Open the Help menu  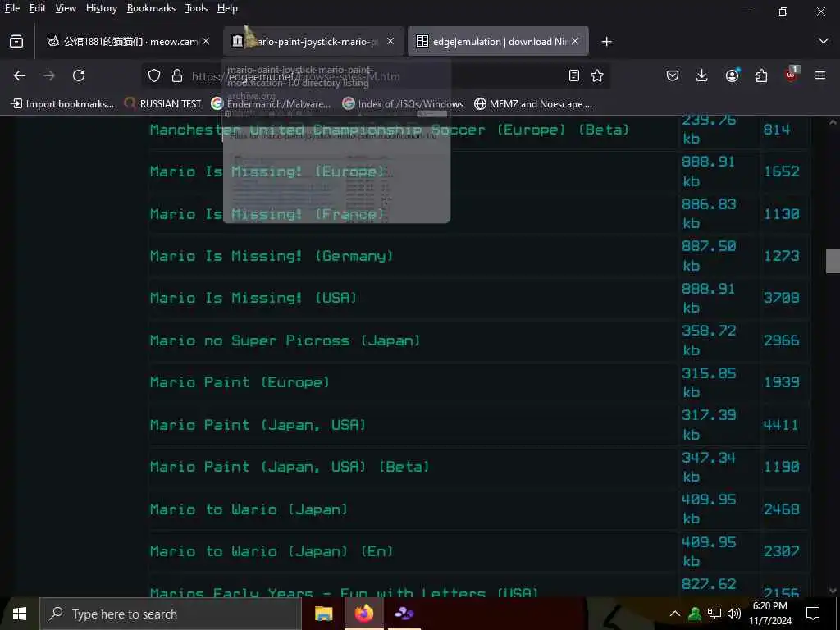tap(227, 8)
